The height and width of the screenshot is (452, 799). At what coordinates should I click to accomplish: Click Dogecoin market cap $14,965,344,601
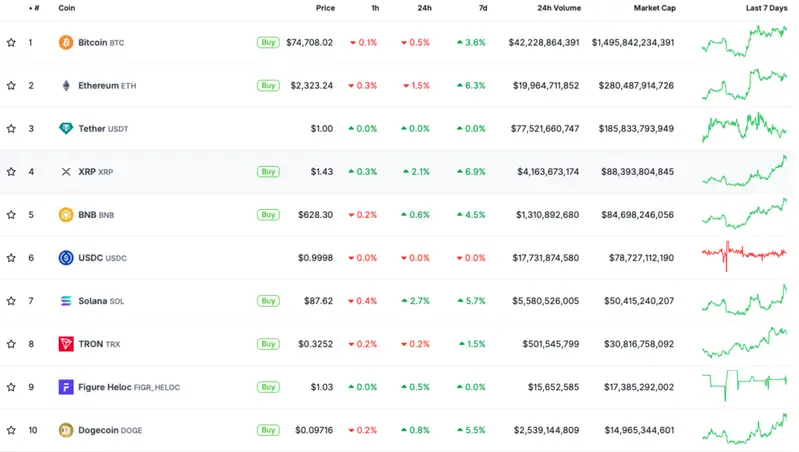[x=639, y=430]
